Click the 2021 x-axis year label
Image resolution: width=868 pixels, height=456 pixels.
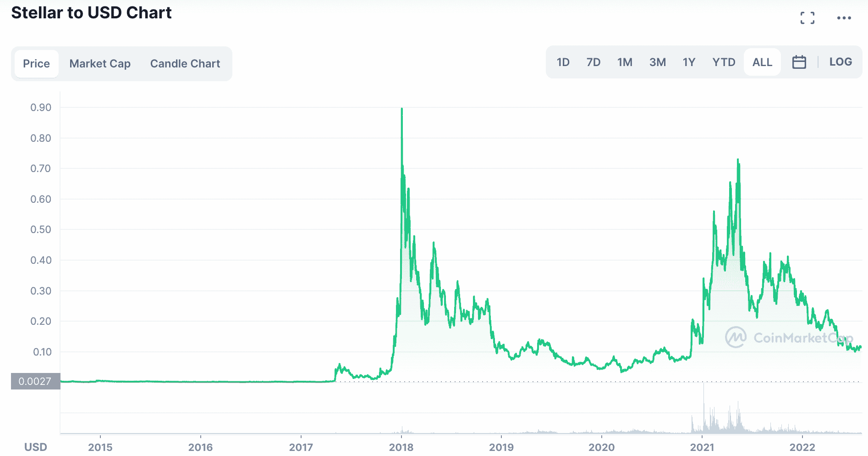(702, 447)
